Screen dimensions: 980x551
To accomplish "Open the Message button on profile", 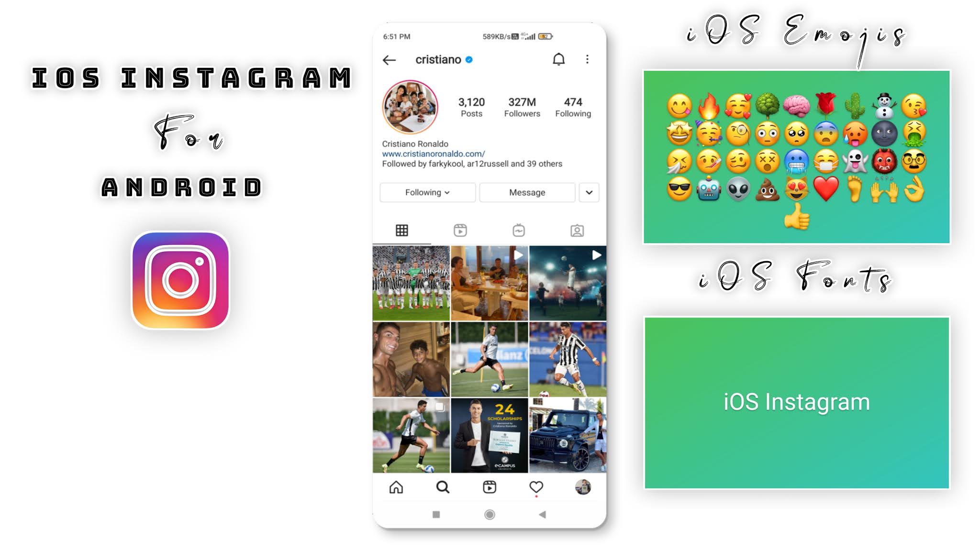I will (x=527, y=192).
